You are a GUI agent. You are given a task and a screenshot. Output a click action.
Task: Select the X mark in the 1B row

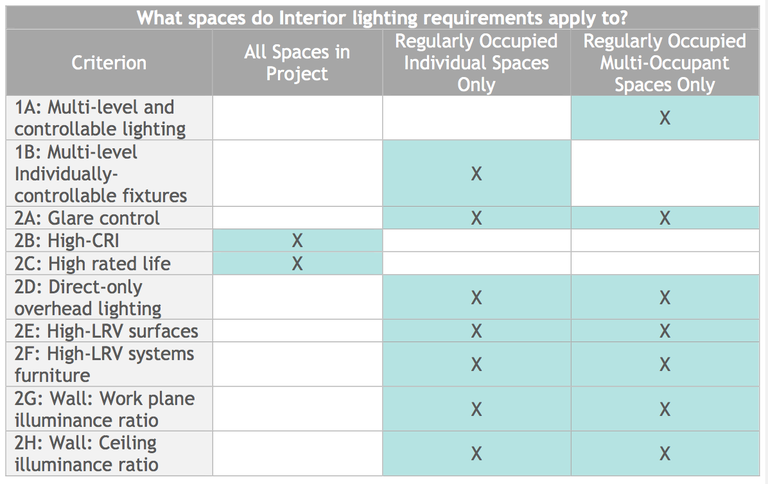point(476,174)
